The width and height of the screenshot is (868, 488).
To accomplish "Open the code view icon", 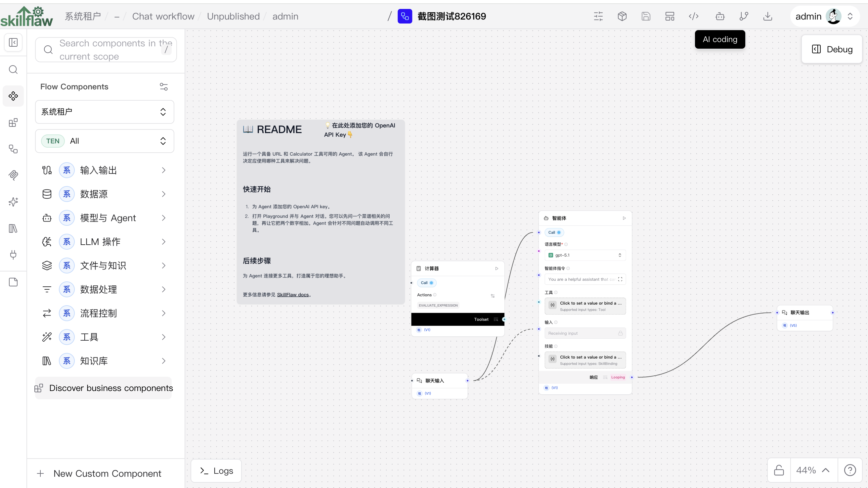I will pos(693,16).
